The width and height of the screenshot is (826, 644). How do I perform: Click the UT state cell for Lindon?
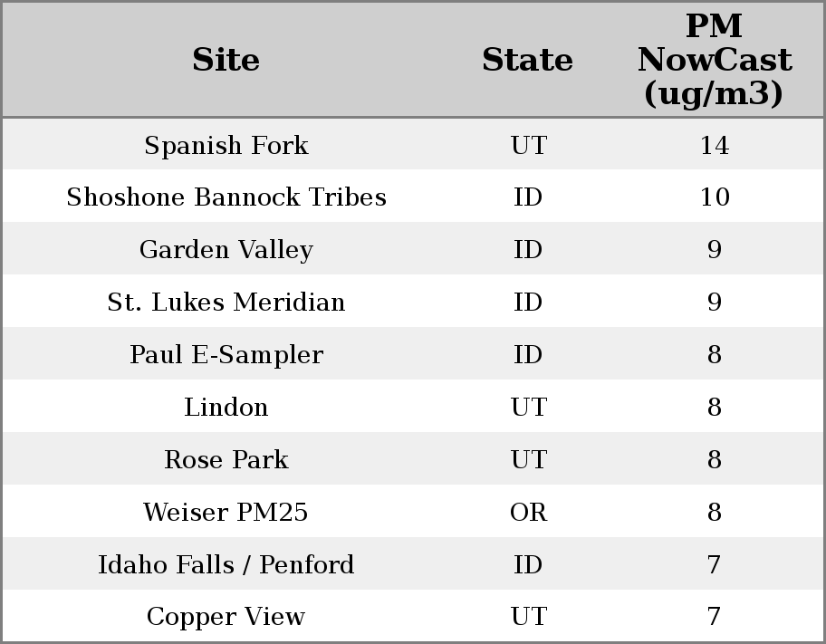pos(528,407)
